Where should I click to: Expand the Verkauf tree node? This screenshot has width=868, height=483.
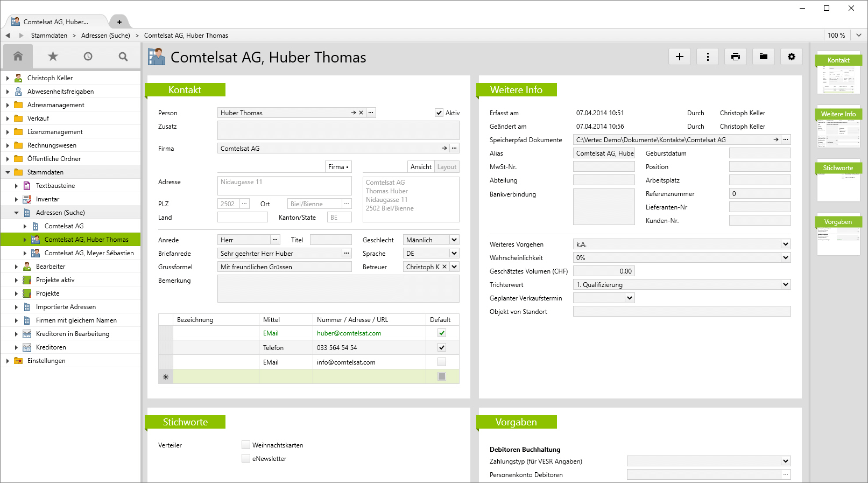(8, 118)
